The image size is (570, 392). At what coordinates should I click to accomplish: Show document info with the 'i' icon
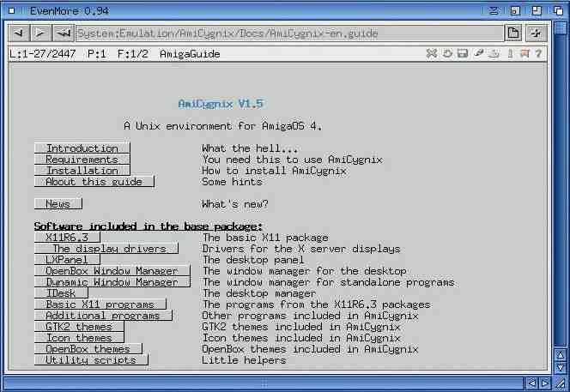pos(510,54)
